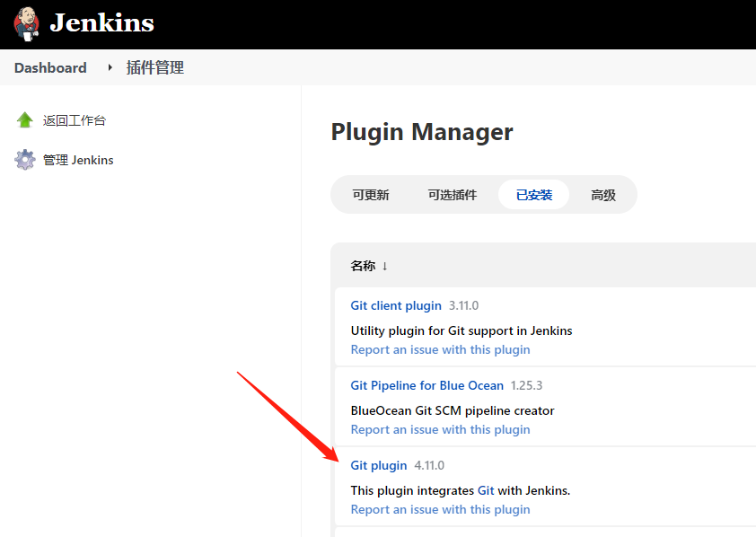Follow the Git link in plugin description
This screenshot has height=537, width=756.
click(x=486, y=490)
